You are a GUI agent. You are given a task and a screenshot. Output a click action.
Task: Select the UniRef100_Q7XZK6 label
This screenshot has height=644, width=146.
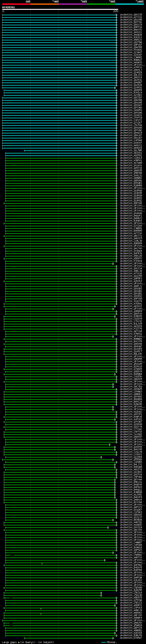point(131,226)
